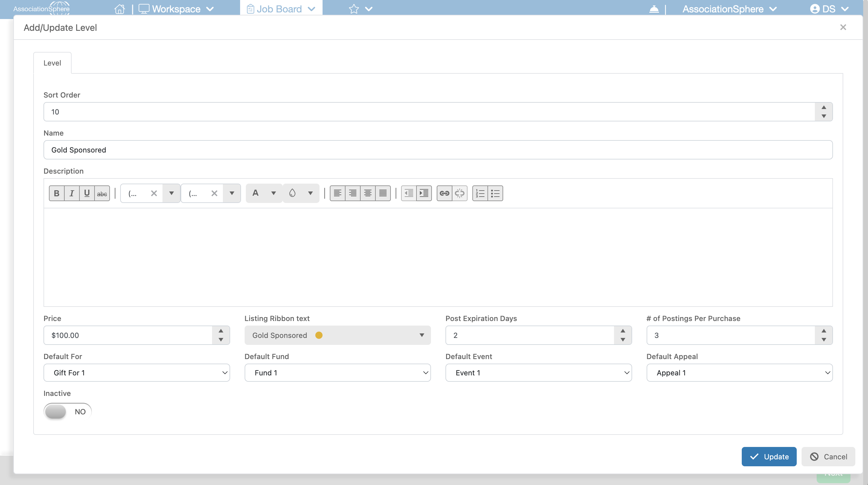
Task: Click into the Description text area
Action: click(x=438, y=257)
